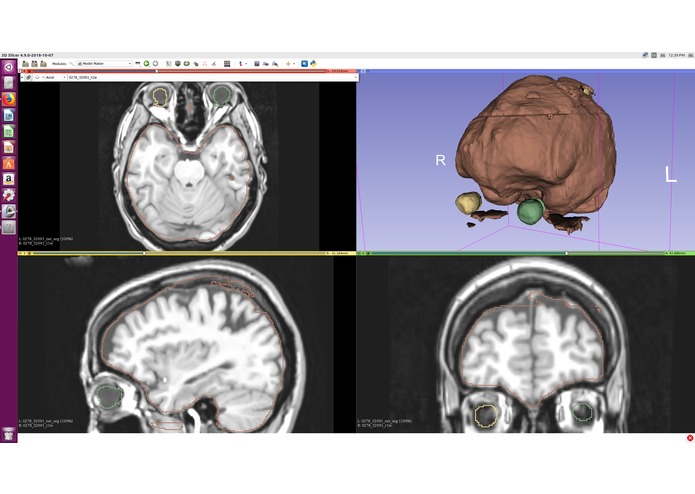695x494 pixels.
Task: Open the Modules dropdown showing Model Maker
Action: tap(105, 64)
